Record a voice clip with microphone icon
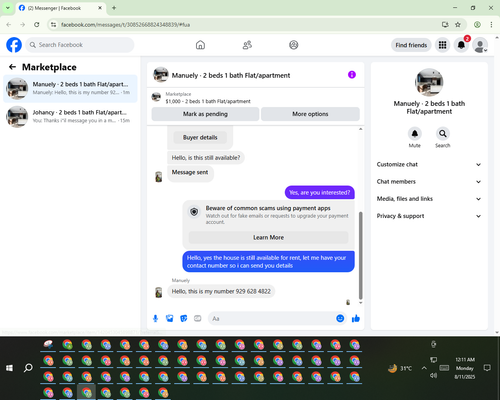The height and width of the screenshot is (400, 500). coord(155,319)
